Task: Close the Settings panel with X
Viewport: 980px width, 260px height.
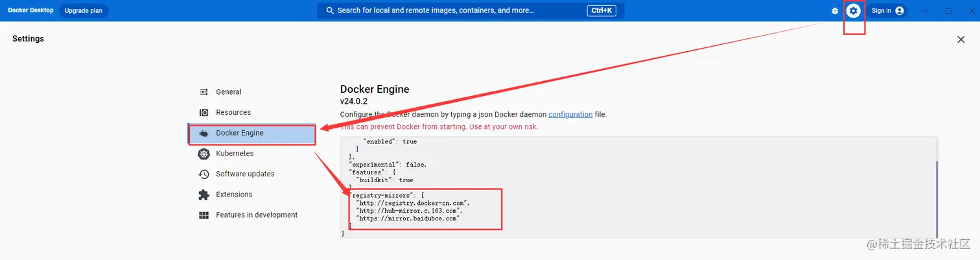Action: (x=961, y=40)
